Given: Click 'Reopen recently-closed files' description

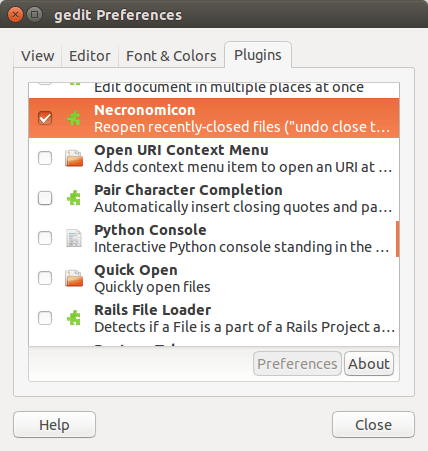Looking at the screenshot, I should [x=242, y=127].
